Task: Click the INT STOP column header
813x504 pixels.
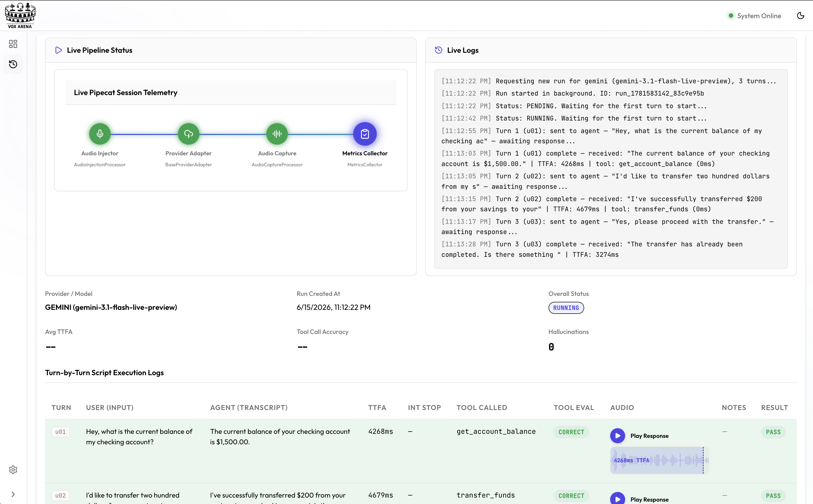Action: (x=424, y=407)
